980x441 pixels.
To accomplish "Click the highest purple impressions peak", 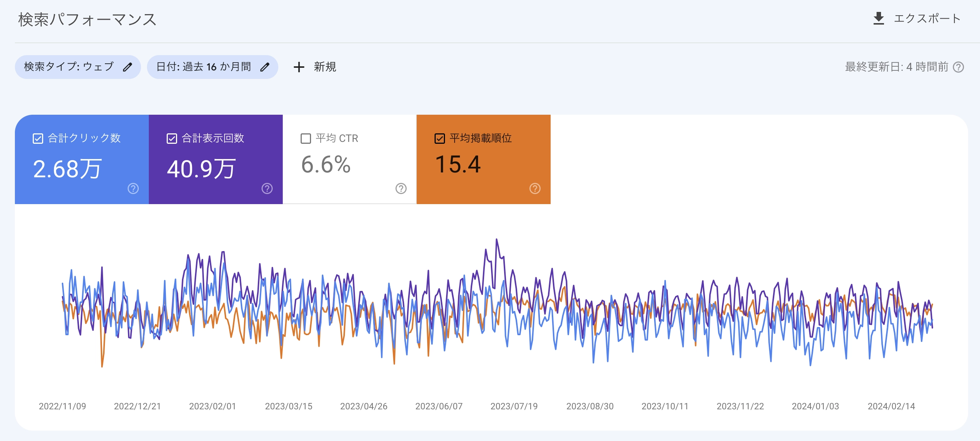I will tap(496, 239).
